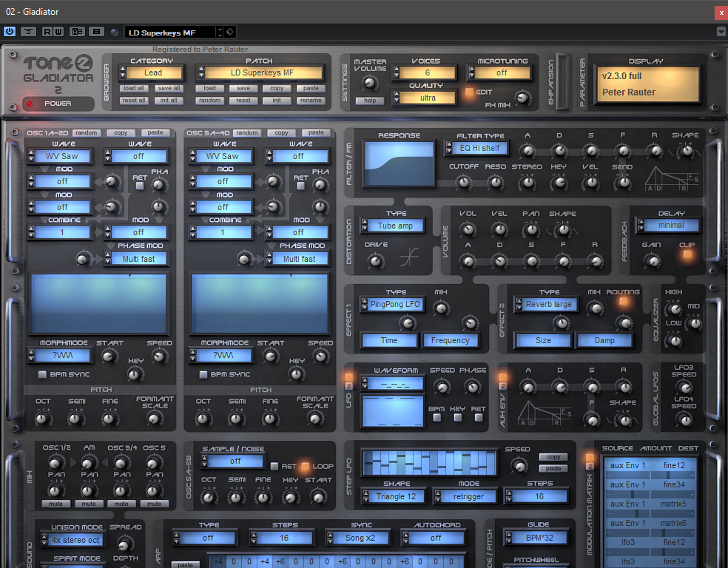The image size is (728, 568).
Task: Open the arp Sync Song x2 dropdown
Action: click(x=357, y=538)
